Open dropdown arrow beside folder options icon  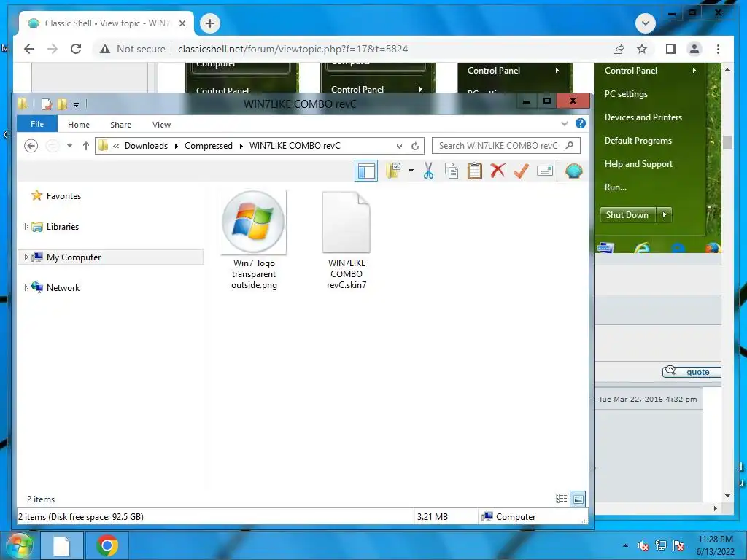[x=411, y=171]
